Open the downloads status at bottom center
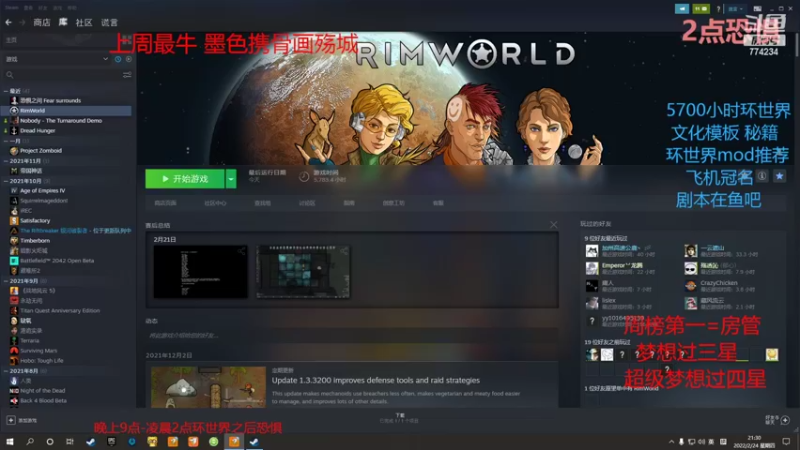 coord(399,418)
